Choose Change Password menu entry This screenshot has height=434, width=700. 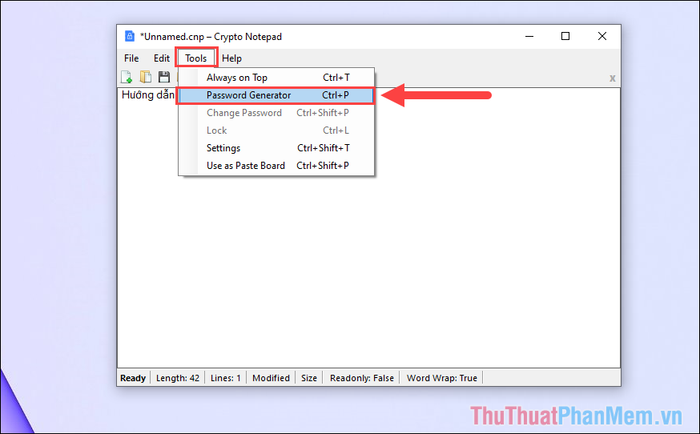[x=276, y=113]
